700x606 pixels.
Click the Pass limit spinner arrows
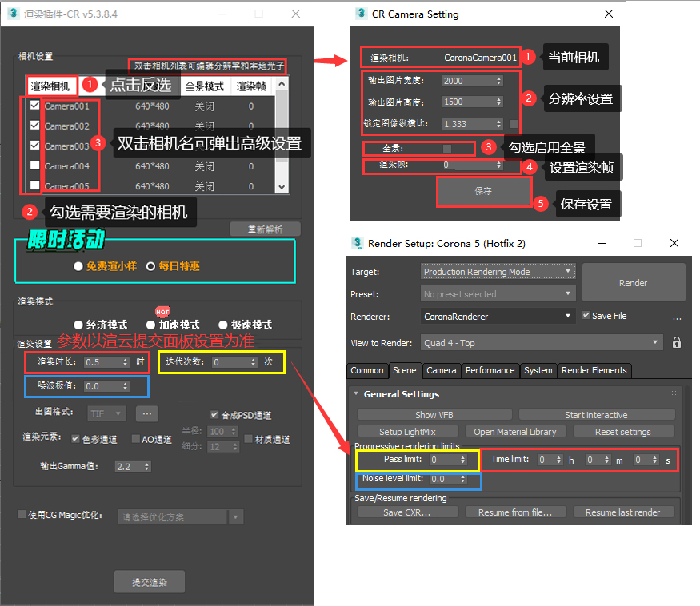pyautogui.click(x=463, y=460)
